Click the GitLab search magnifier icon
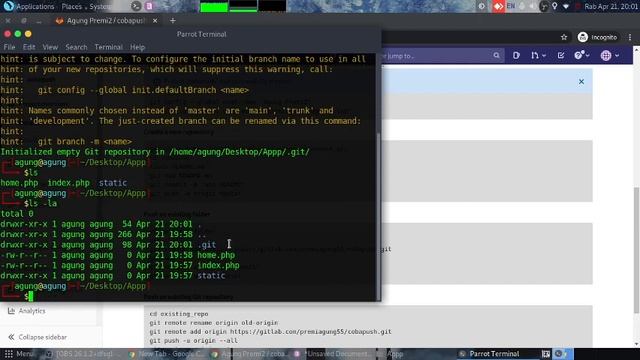This screenshot has width=640, height=360. point(496,56)
